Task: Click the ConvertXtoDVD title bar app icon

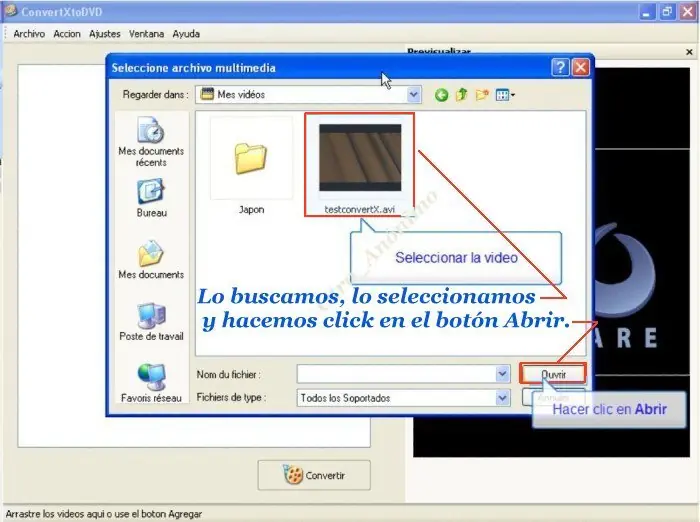Action: pyautogui.click(x=11, y=11)
